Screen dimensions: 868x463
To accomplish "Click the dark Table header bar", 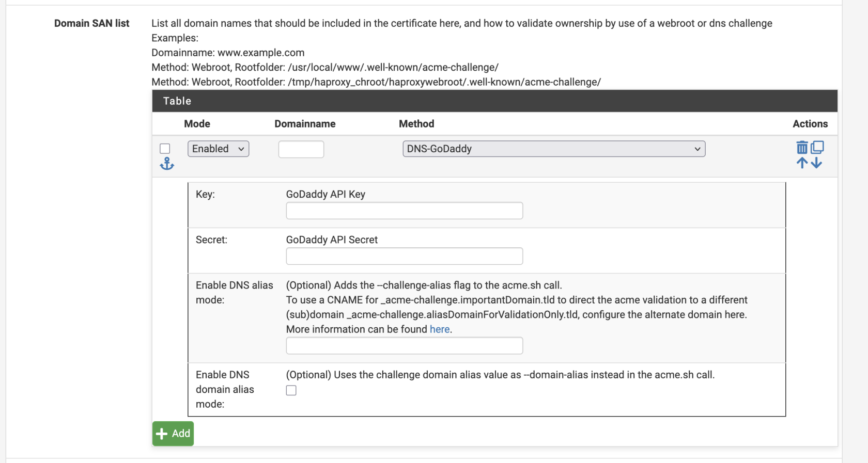I will (494, 101).
